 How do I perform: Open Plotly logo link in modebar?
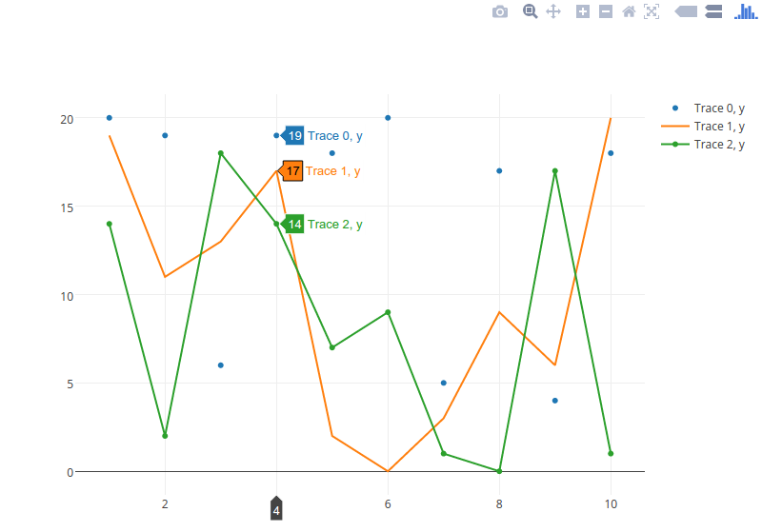[x=746, y=11]
